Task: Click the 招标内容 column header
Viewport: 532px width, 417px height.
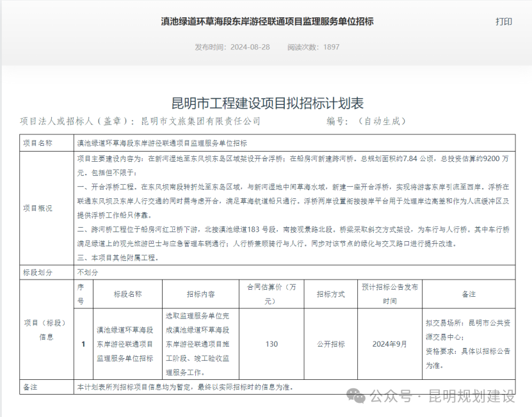Action: point(200,294)
